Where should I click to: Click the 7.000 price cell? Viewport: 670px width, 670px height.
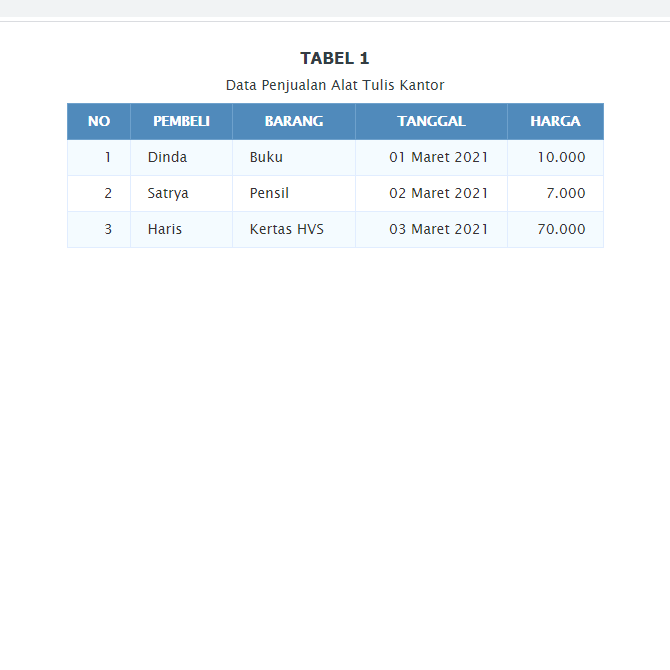[x=555, y=194]
